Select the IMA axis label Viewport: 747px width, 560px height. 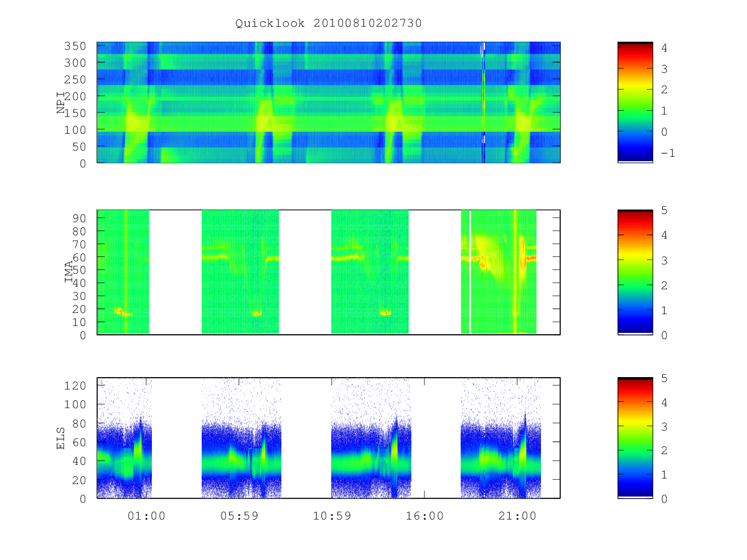(x=69, y=273)
